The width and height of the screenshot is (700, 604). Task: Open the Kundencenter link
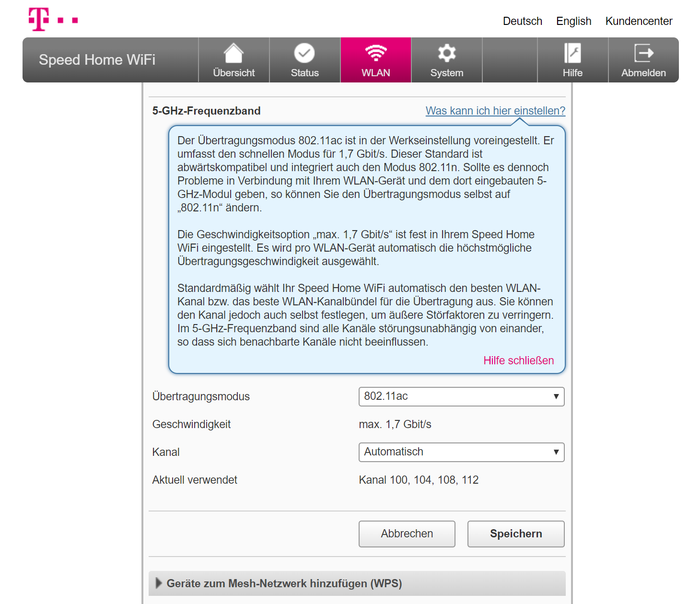pyautogui.click(x=639, y=21)
